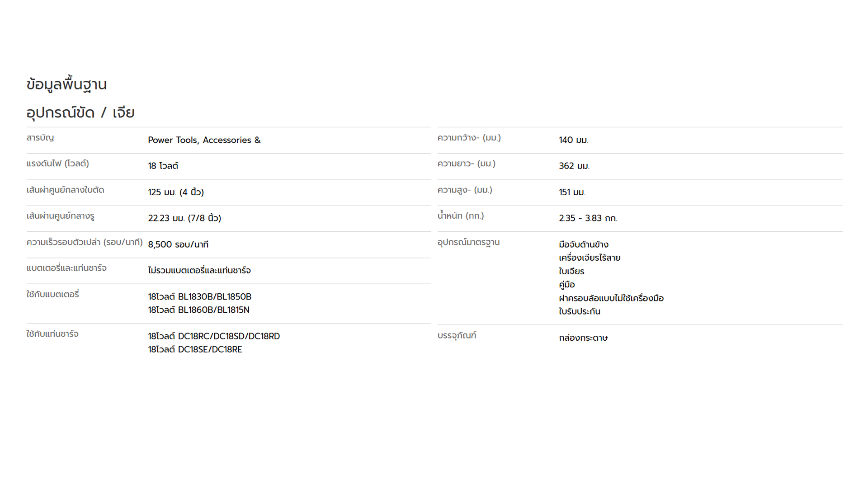Image resolution: width=868 pixels, height=488 pixels.
Task: Click the Power Tools, Accessories & value
Action: pyautogui.click(x=204, y=140)
